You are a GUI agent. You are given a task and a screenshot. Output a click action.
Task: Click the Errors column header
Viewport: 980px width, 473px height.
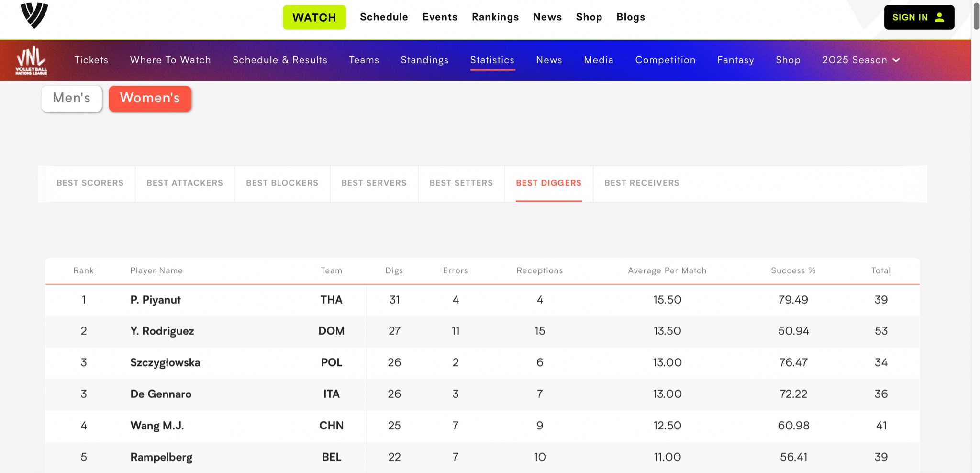coord(455,270)
